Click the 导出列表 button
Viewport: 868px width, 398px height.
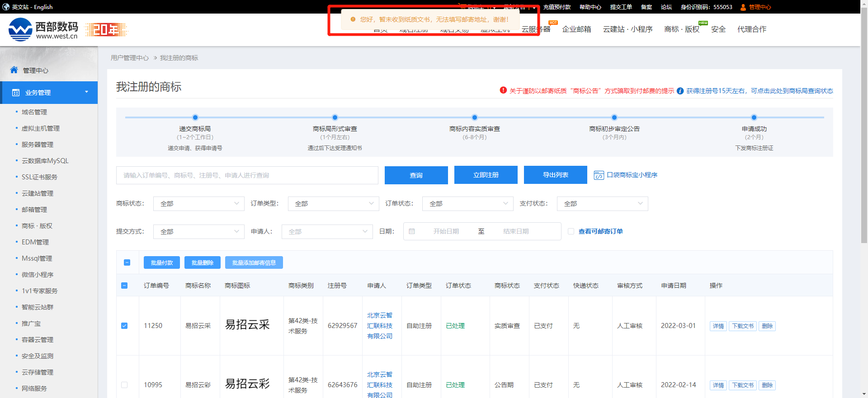pyautogui.click(x=555, y=175)
